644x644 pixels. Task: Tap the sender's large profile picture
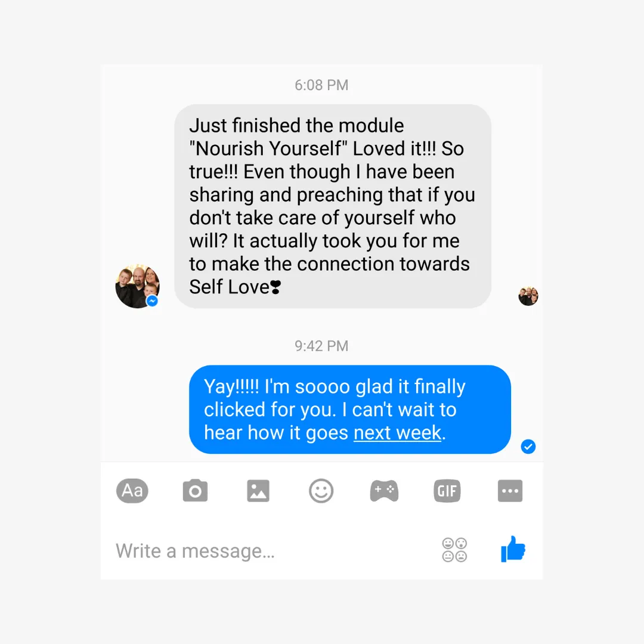pos(137,286)
